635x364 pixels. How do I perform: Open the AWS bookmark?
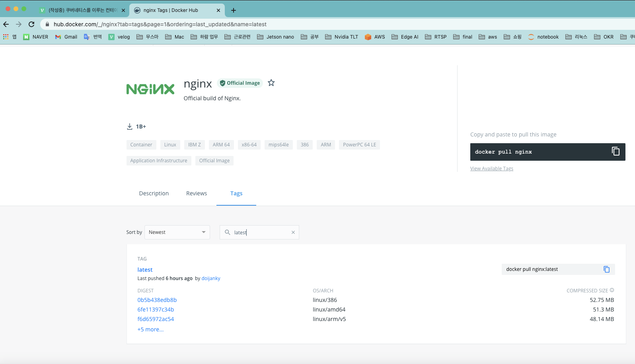click(375, 37)
